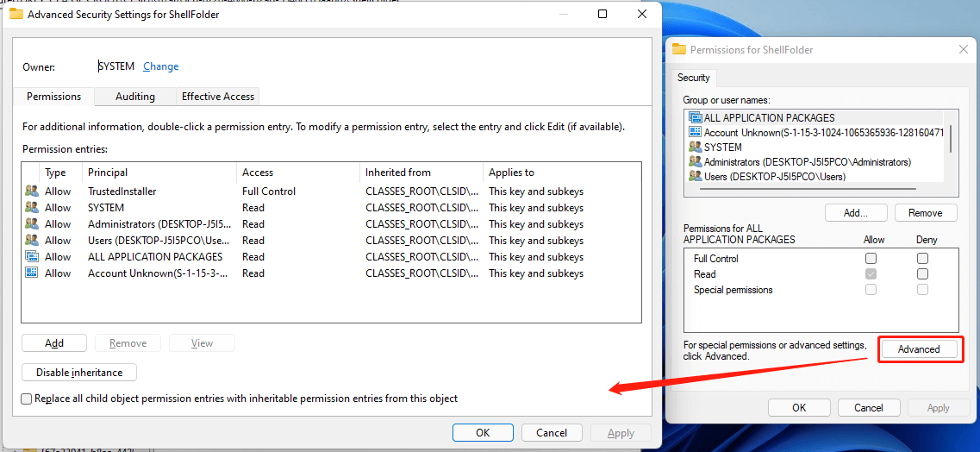Screen dimensions: 980x452
Task: Select the Account Unknown(S-1-15-3-... permission entry
Action: tap(331, 273)
